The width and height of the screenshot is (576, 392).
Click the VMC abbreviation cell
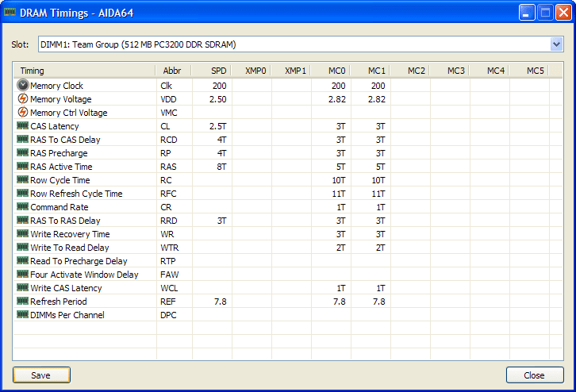(x=169, y=113)
